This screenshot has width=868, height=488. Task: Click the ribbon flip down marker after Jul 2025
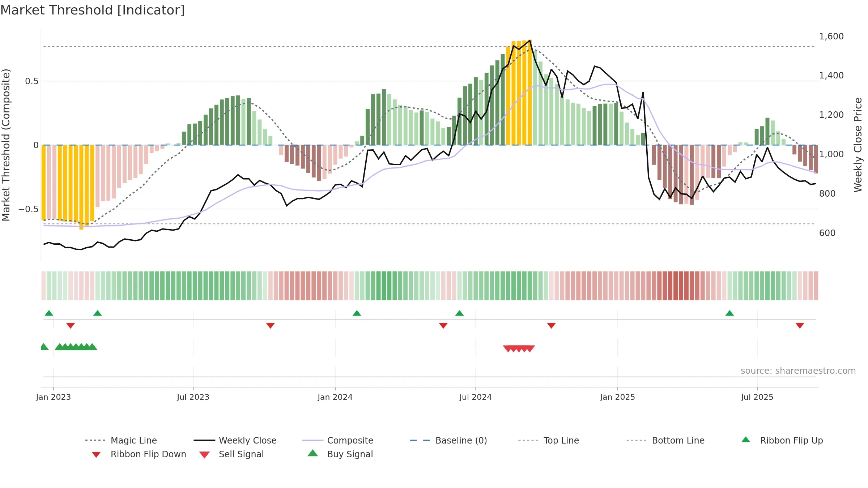coord(800,326)
